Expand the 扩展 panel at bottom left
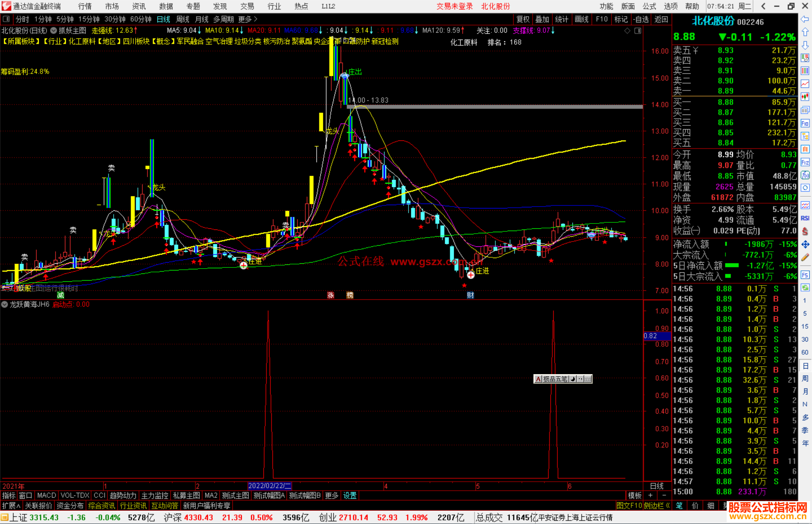 (x=11, y=506)
